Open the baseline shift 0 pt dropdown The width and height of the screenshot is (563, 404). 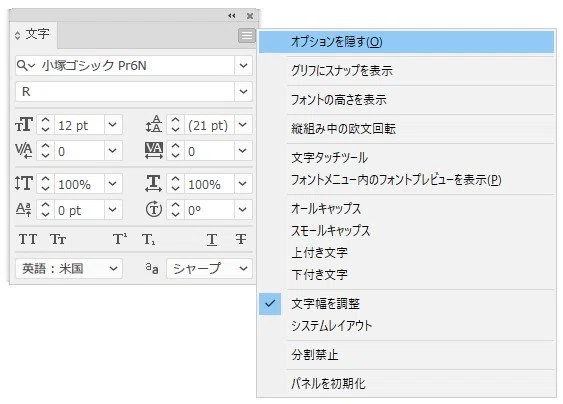pos(113,209)
